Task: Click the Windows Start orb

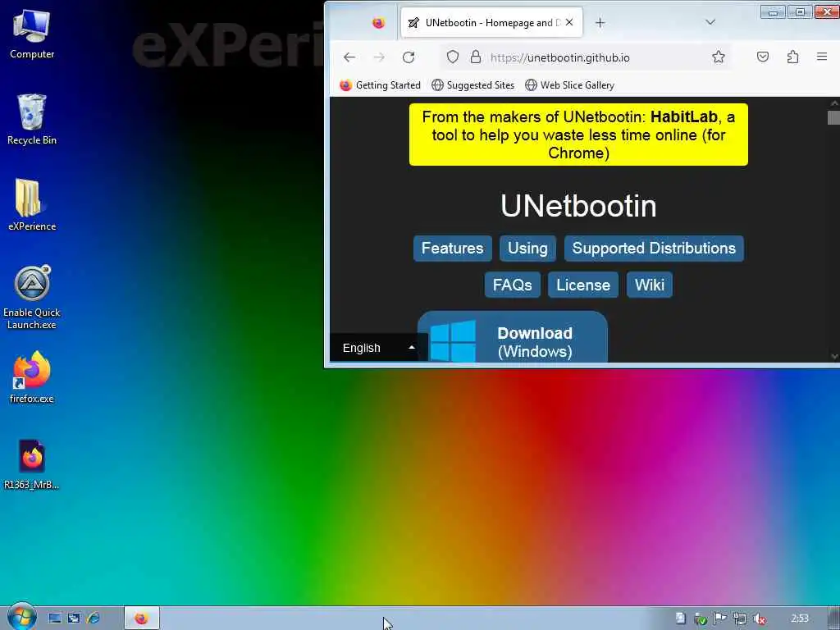Action: 21,617
